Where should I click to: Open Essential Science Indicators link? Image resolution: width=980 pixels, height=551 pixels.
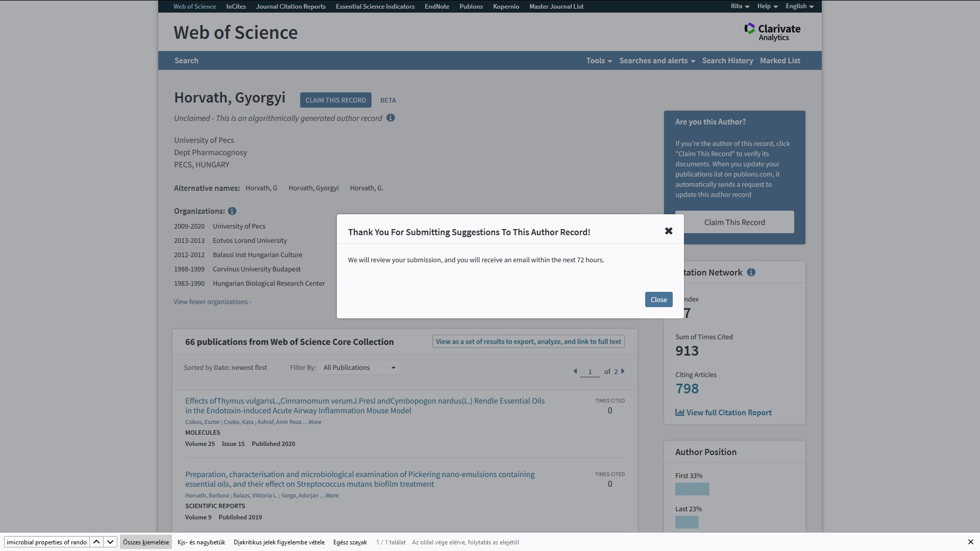pyautogui.click(x=375, y=6)
